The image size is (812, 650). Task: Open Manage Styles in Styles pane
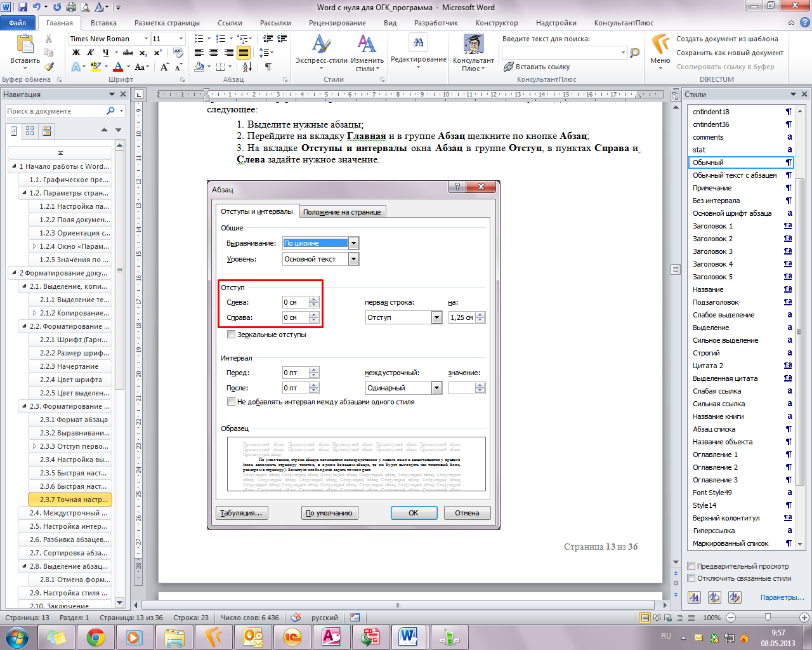735,597
